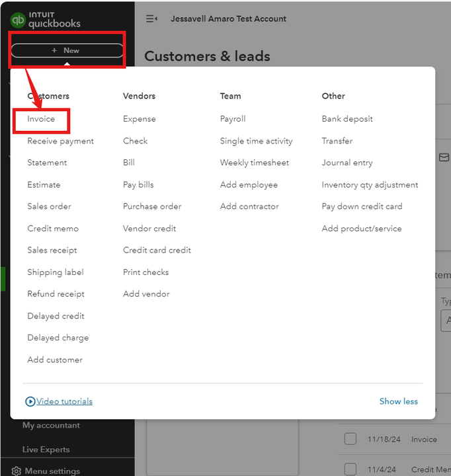Check the 11/4/24 Credit Memo row checkbox
The image size is (451, 476).
pos(350,469)
